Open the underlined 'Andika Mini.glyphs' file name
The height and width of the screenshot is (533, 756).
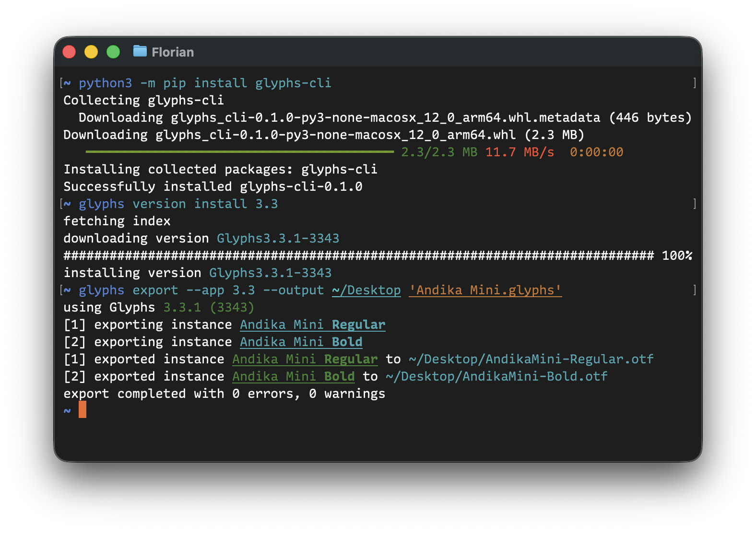[x=485, y=290]
